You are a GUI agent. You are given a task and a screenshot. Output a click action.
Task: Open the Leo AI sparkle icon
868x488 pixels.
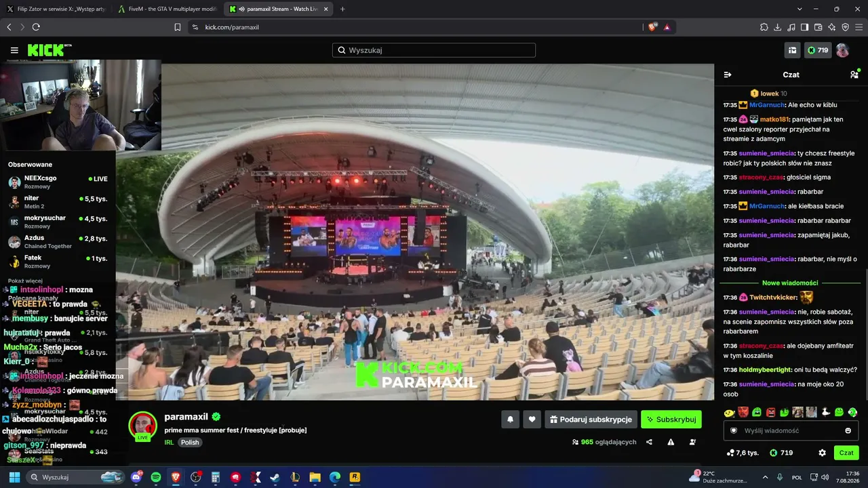point(831,27)
